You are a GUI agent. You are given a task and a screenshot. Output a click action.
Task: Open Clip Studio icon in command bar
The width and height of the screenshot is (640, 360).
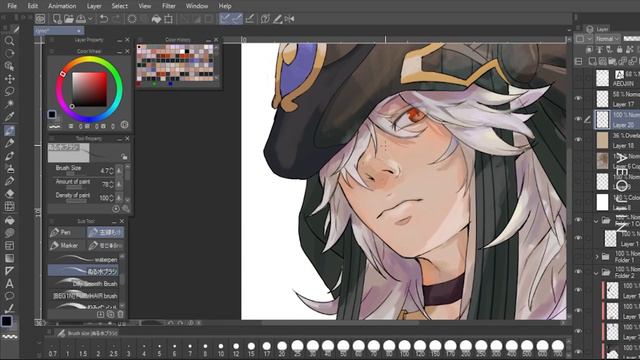[x=40, y=19]
